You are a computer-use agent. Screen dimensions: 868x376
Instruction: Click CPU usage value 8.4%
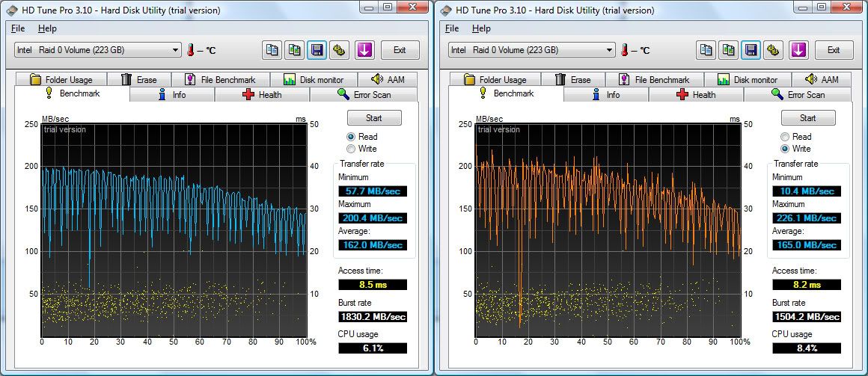[x=807, y=348]
